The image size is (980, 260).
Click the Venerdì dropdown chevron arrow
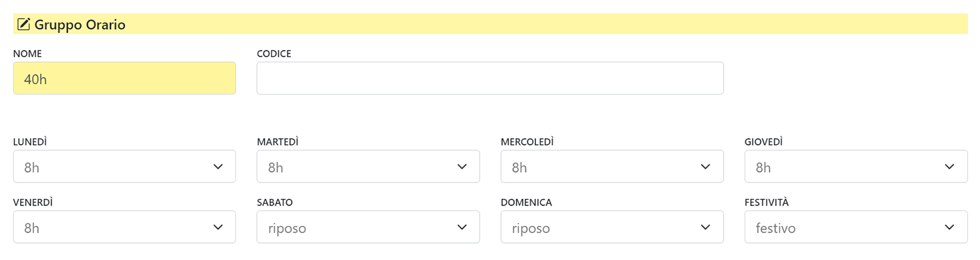pos(218,227)
